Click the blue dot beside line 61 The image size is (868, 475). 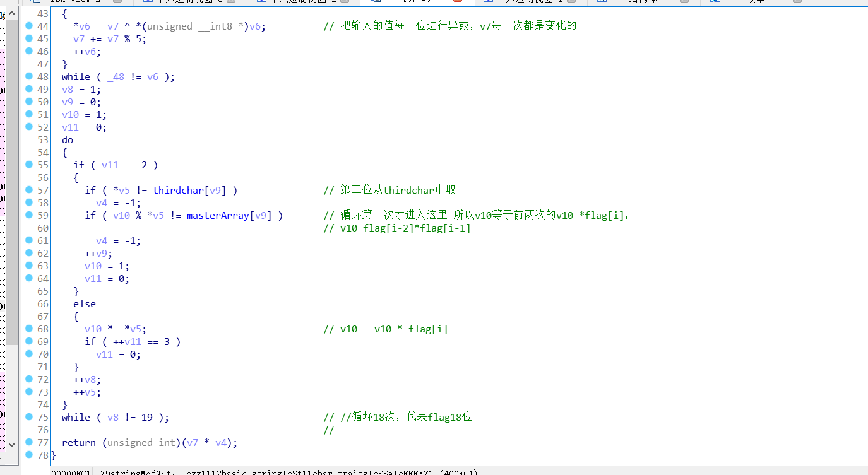tap(29, 240)
